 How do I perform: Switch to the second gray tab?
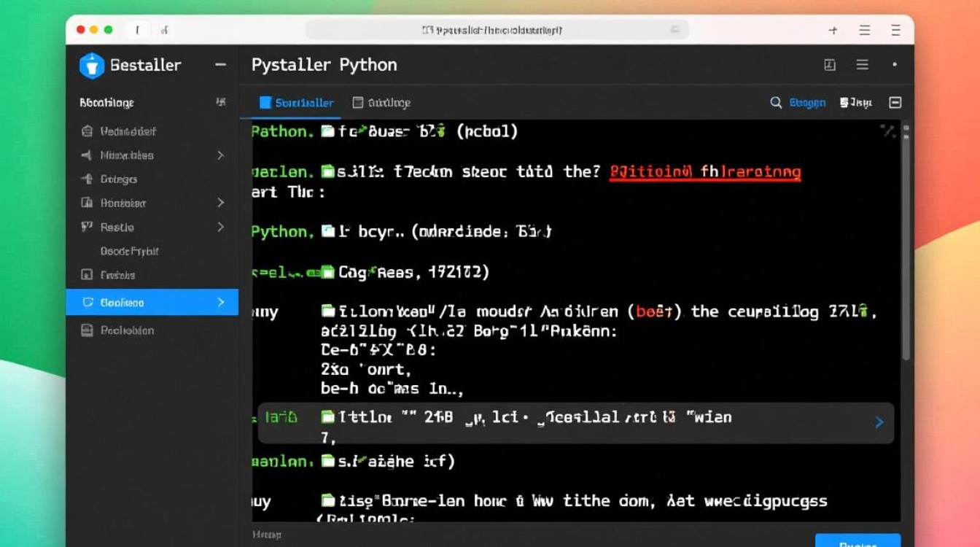coord(381,103)
